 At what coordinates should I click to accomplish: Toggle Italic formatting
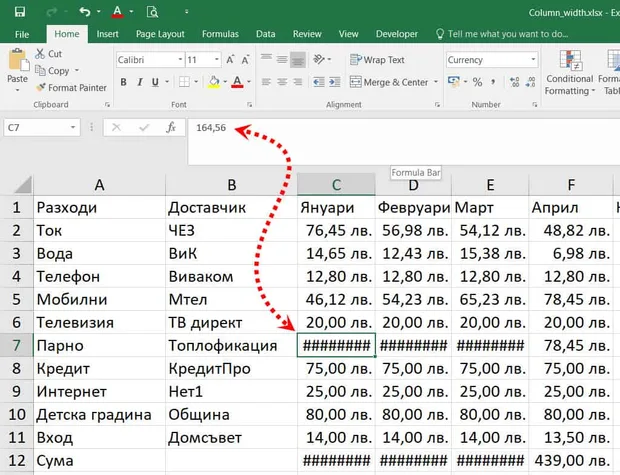pos(139,82)
